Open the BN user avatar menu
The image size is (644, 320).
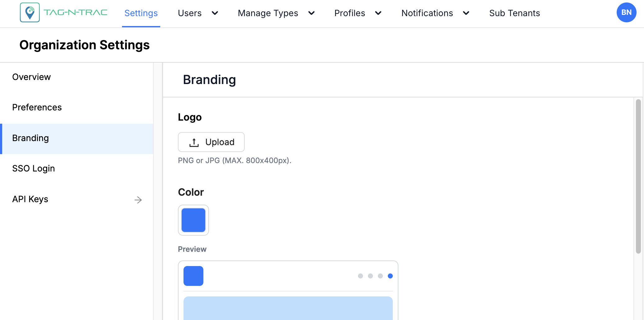coord(626,12)
